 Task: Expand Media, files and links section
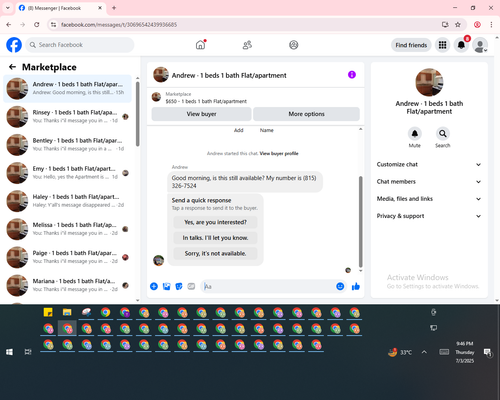(x=429, y=199)
